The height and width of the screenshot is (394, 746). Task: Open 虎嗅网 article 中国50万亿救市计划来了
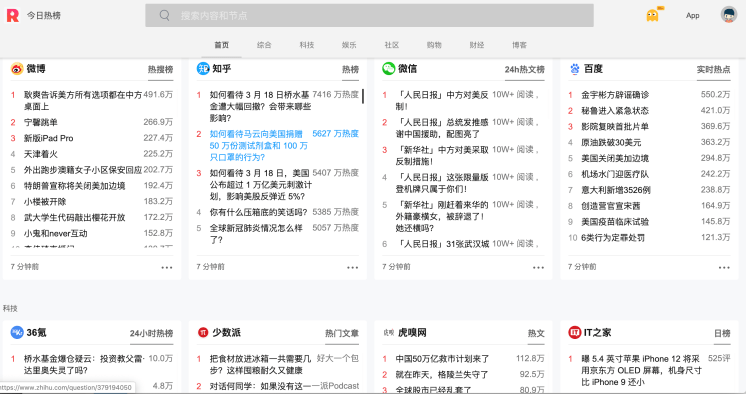[442, 359]
